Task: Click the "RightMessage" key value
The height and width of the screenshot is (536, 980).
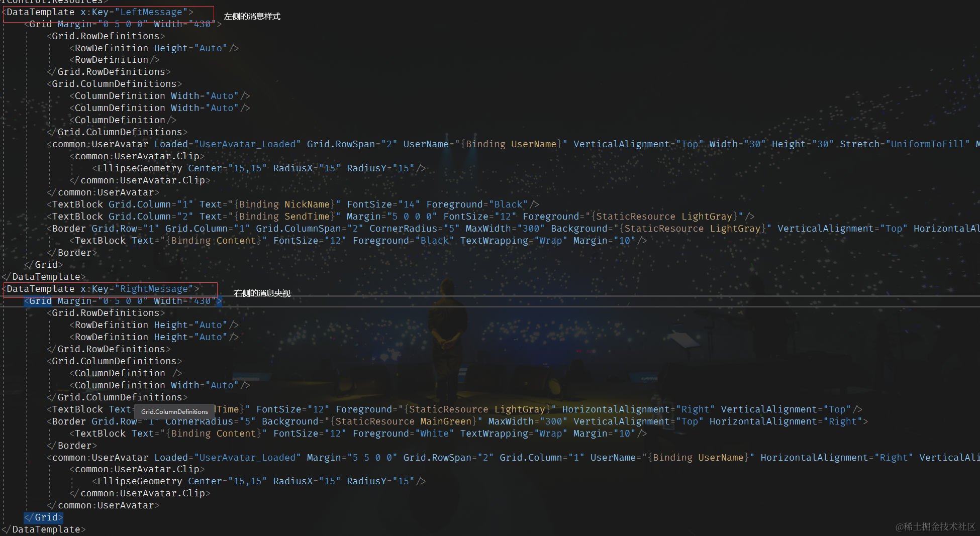Action: click(154, 289)
